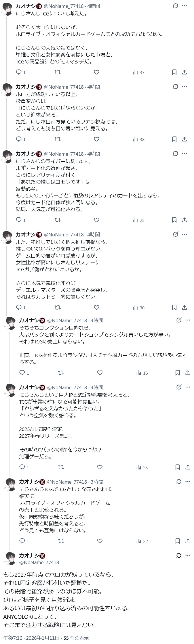This screenshot has width=194, height=644.
Task: Reply to the first tweet about にじさんじTCG
Action: pyautogui.click(x=19, y=72)
